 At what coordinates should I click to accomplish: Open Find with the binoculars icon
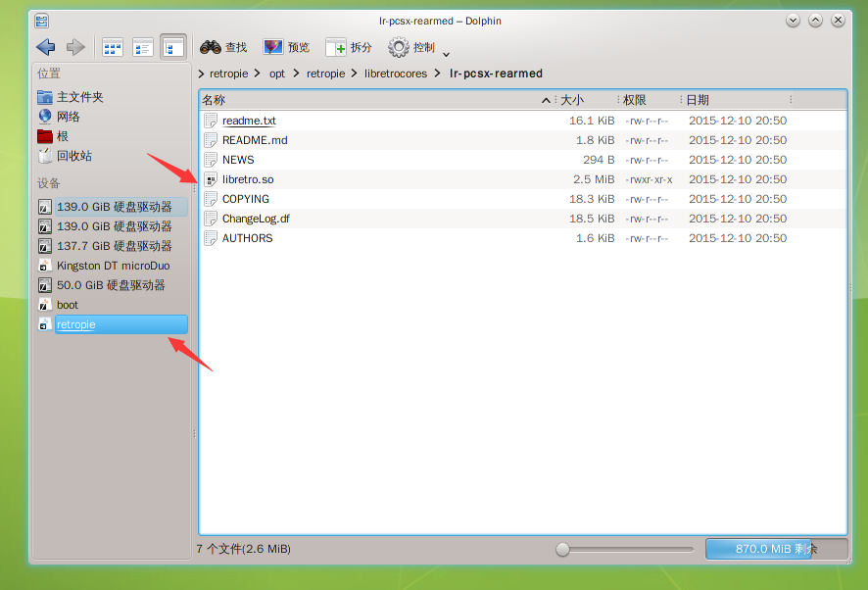[223, 47]
